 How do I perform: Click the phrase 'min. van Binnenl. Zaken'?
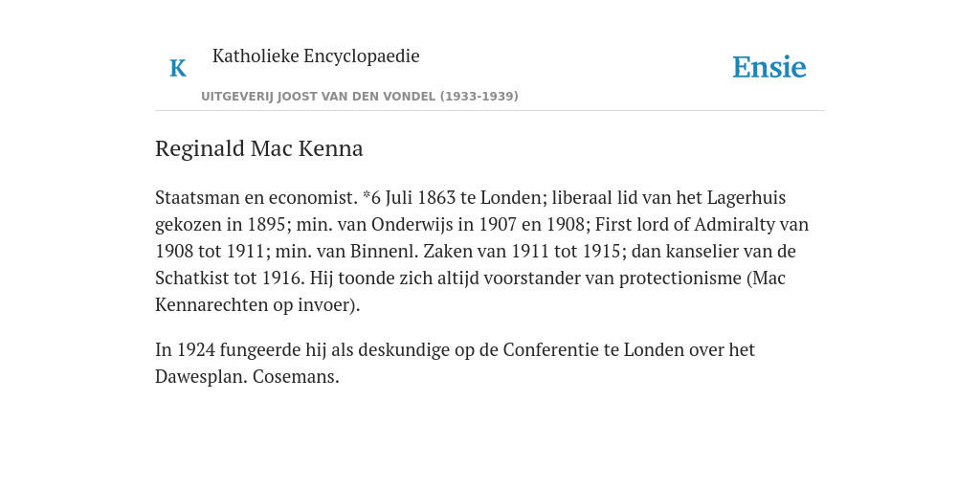tap(374, 252)
